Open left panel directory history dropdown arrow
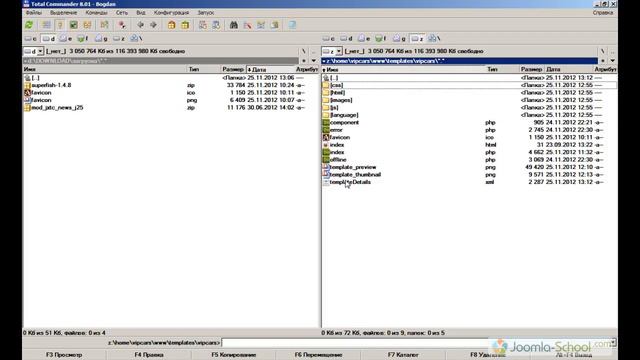640x360 pixels. 313,61
